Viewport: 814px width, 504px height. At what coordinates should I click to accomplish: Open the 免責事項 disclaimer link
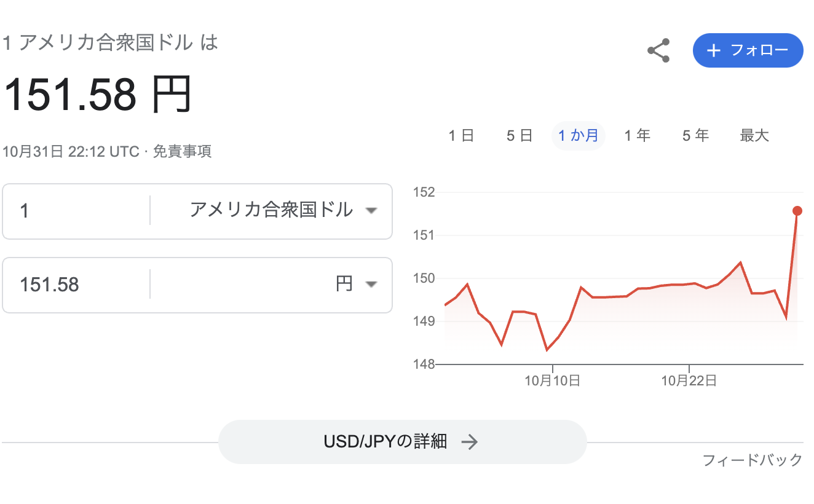[x=182, y=152]
